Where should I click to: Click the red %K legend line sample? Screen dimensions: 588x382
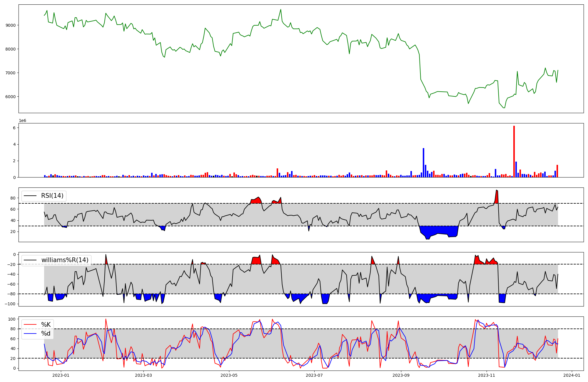(30, 325)
